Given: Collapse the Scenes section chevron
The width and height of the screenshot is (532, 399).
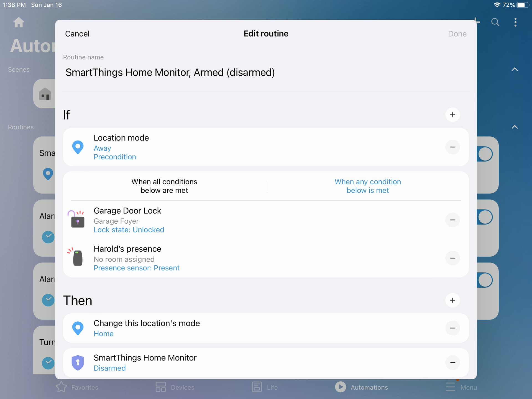Looking at the screenshot, I should click(514, 70).
